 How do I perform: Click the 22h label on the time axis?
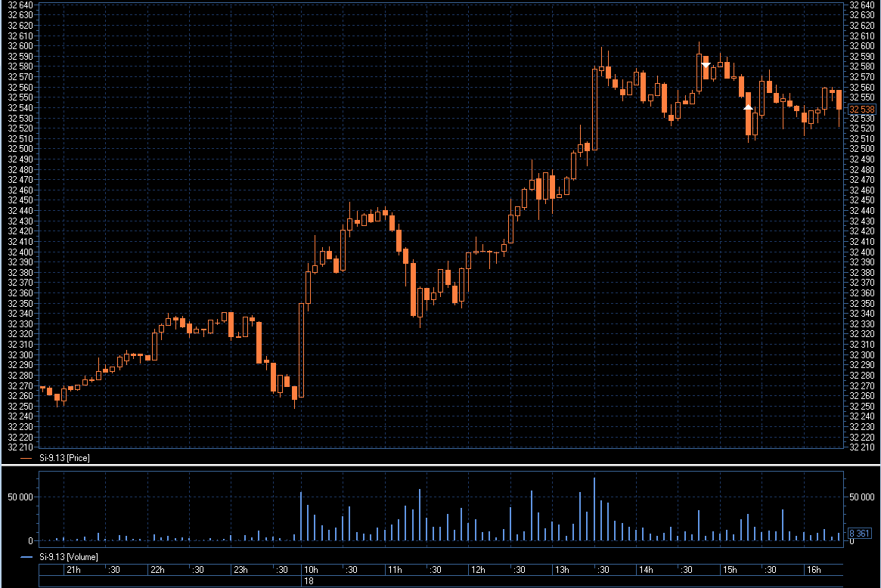157,569
